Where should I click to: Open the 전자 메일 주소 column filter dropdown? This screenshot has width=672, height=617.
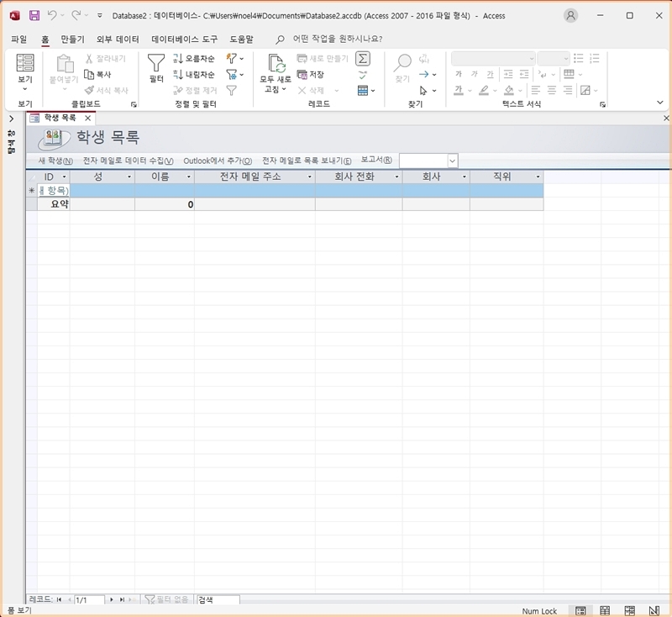[309, 177]
